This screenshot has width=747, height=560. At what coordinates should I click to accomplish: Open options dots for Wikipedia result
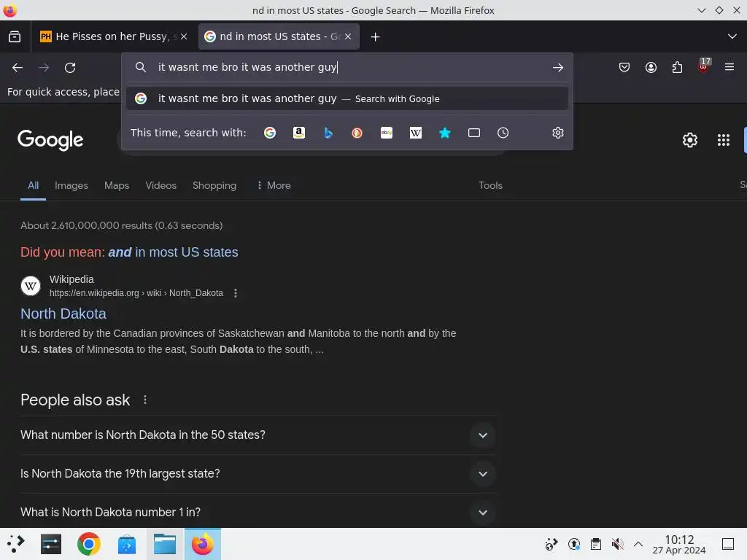236,293
